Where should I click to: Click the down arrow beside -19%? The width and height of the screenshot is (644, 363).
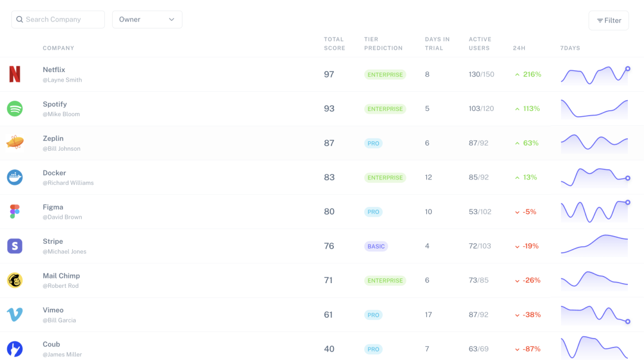[x=517, y=246]
